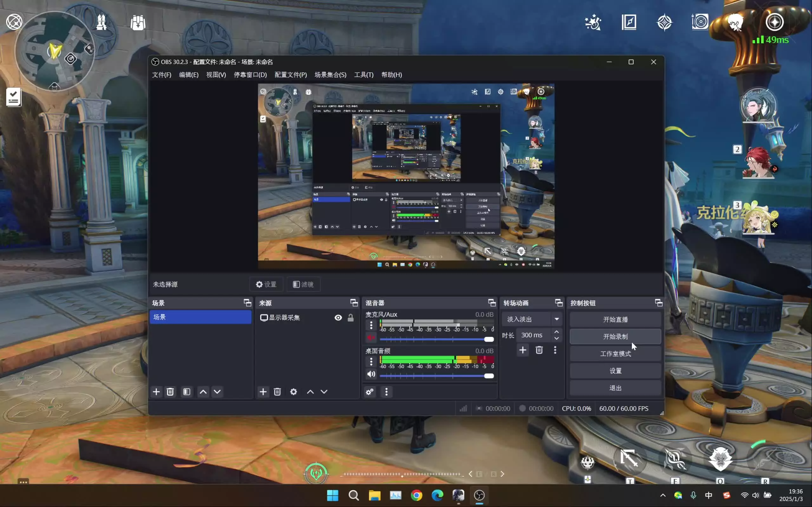Add a new transition with plus icon
The width and height of the screenshot is (812, 507).
coord(522,350)
